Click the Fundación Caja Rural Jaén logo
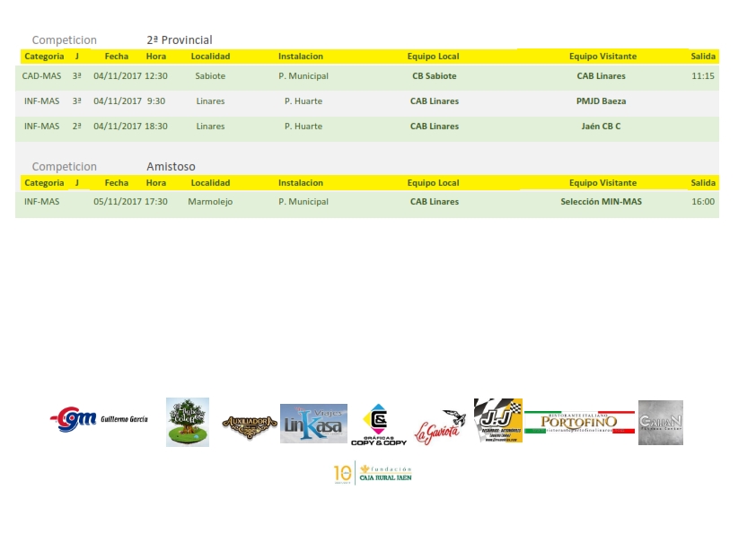The height and width of the screenshot is (534, 756). pos(373,472)
